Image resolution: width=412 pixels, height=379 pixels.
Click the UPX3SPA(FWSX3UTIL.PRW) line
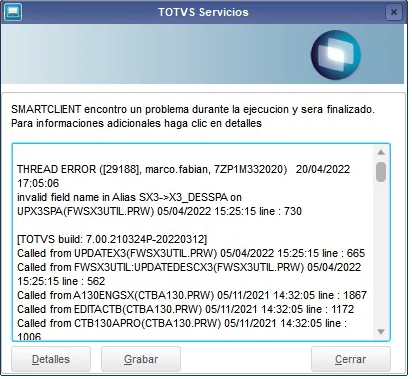[159, 211]
